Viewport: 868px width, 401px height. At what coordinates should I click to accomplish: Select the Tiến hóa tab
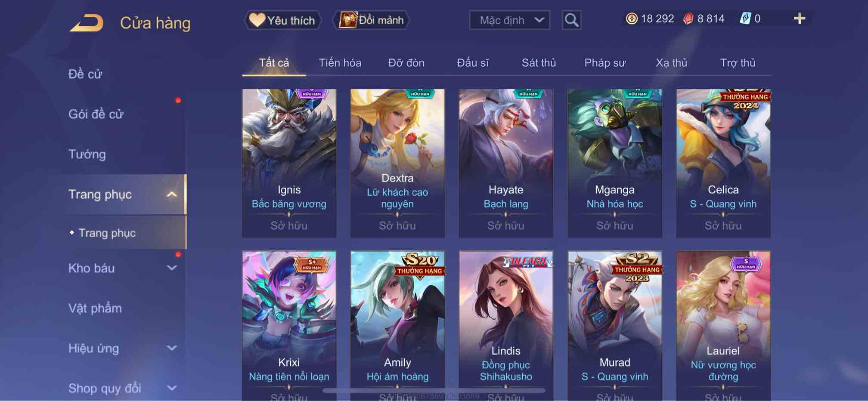(340, 63)
